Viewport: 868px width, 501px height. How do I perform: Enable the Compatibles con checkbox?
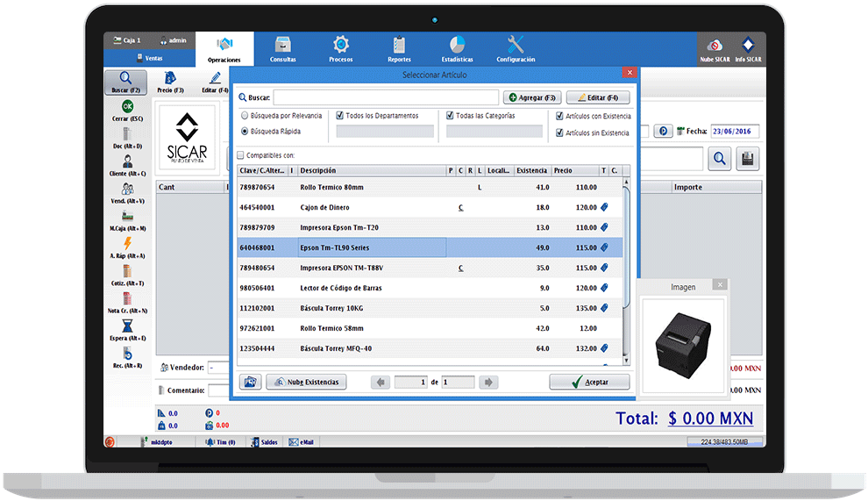click(241, 155)
